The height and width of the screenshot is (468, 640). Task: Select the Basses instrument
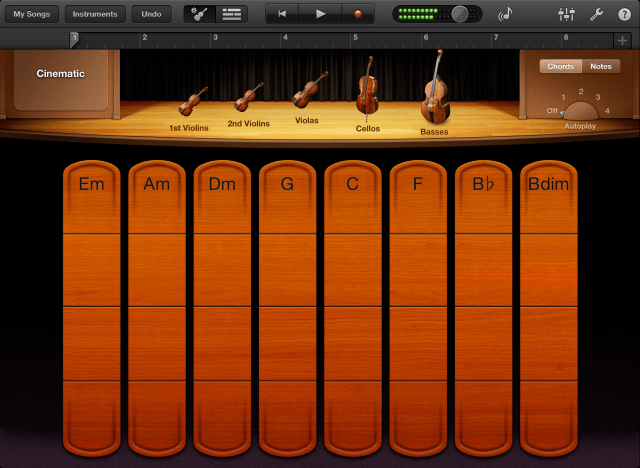pyautogui.click(x=434, y=92)
